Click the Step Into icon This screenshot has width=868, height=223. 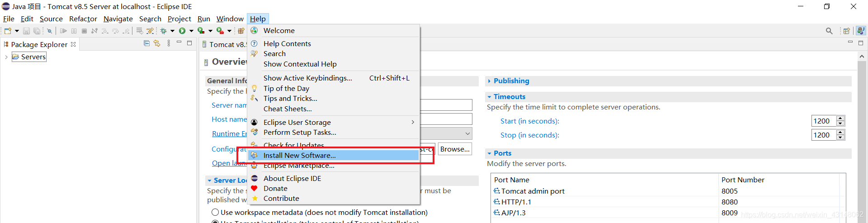[105, 31]
